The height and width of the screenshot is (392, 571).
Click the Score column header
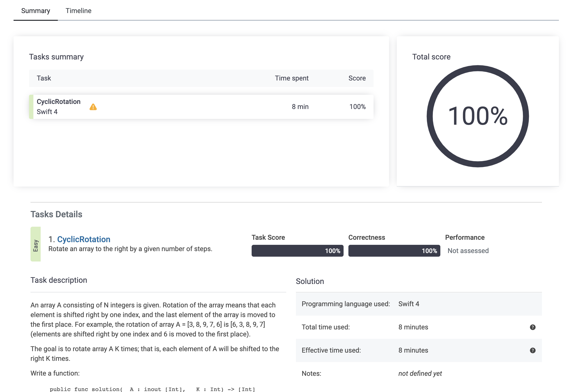coord(357,78)
